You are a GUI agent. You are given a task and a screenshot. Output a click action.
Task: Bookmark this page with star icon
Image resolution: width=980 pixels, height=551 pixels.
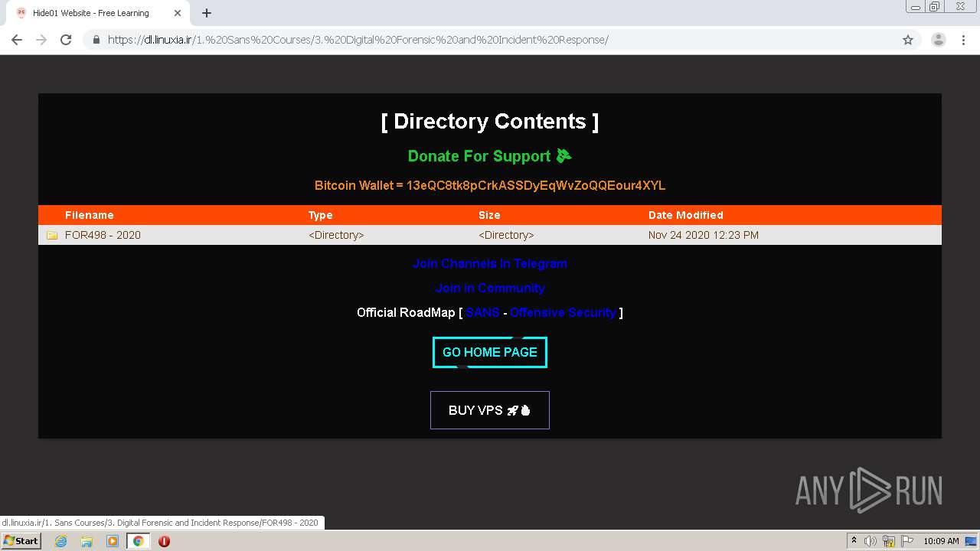pos(908,40)
